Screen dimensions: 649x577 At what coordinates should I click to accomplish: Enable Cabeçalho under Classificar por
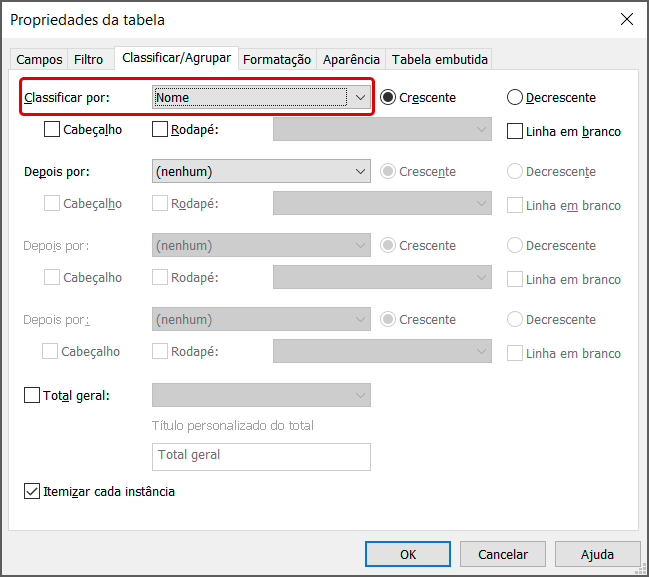[52, 129]
